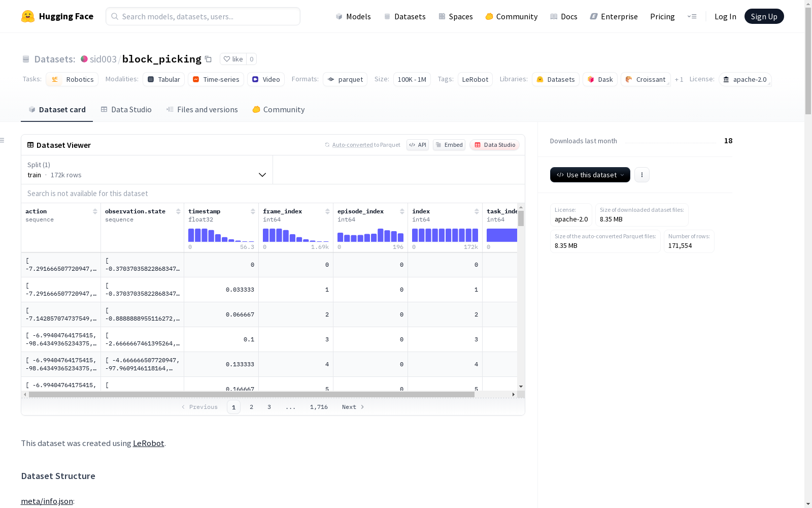Open Spaces in the top navigation
Screen dimensions: 812x508
[x=456, y=16]
